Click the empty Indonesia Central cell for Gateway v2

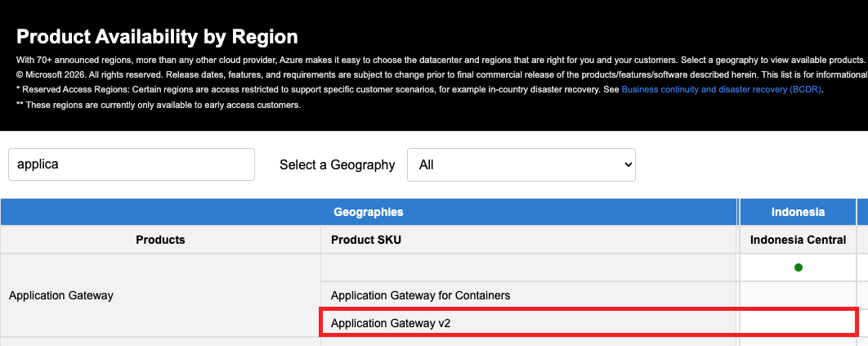pos(798,323)
